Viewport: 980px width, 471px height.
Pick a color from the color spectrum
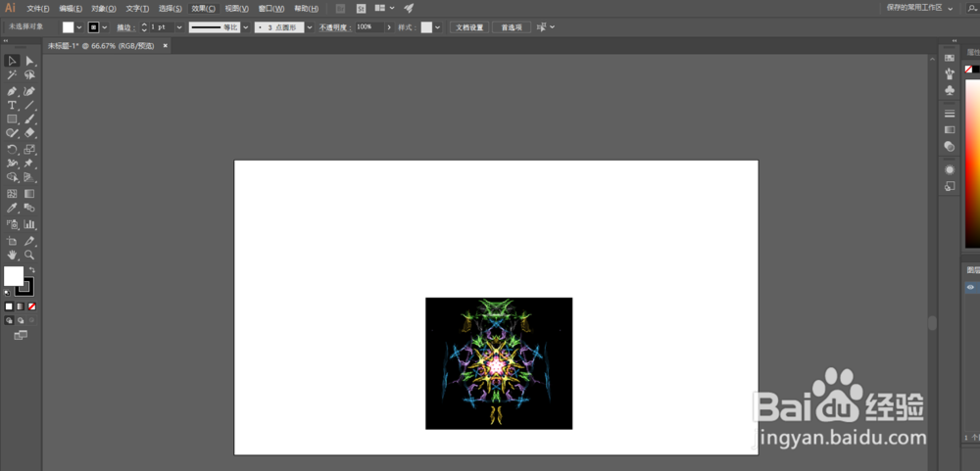972,163
